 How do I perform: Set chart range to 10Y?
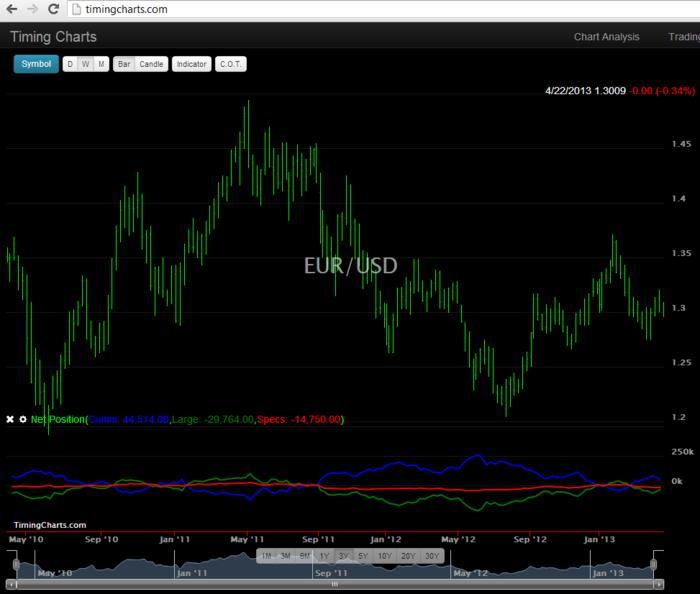pos(384,556)
